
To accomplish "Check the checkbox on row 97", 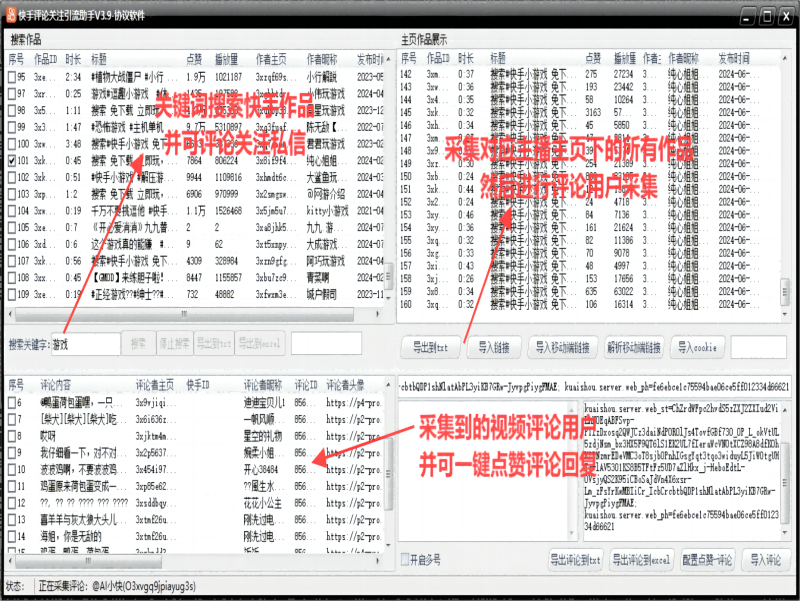I will coord(12,93).
